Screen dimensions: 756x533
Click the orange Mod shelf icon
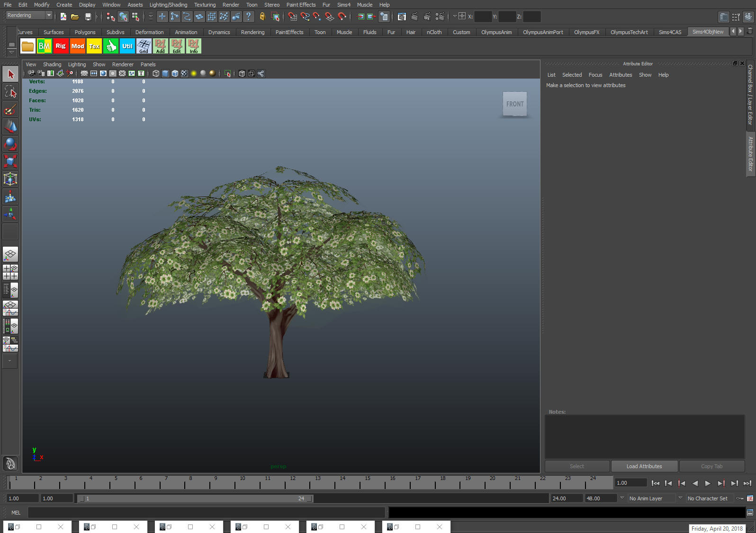point(78,46)
